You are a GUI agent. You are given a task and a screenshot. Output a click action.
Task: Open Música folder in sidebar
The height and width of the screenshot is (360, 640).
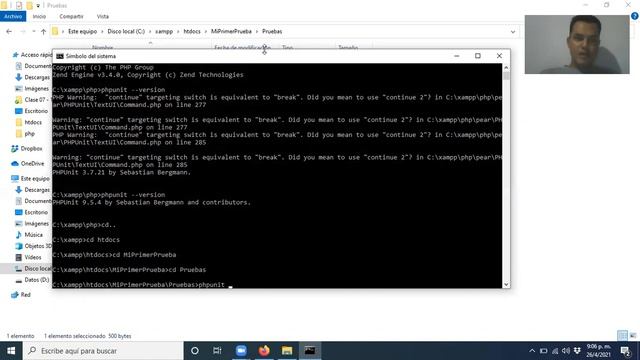pyautogui.click(x=29, y=235)
